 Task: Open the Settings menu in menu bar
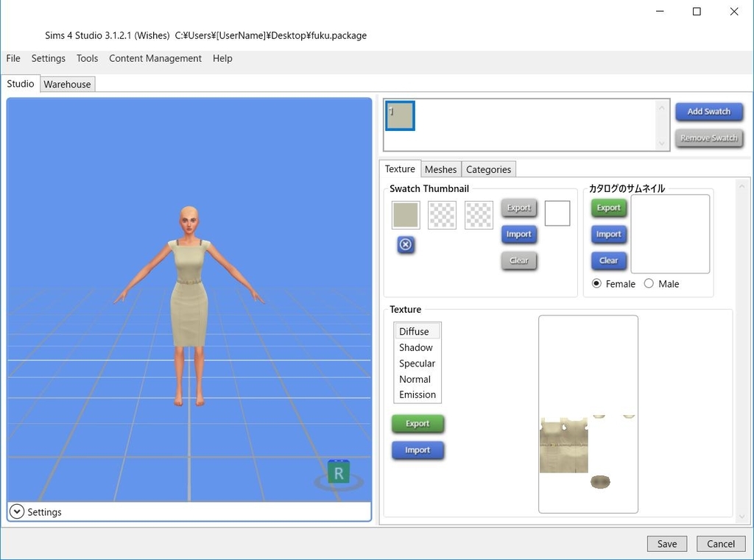coord(48,58)
